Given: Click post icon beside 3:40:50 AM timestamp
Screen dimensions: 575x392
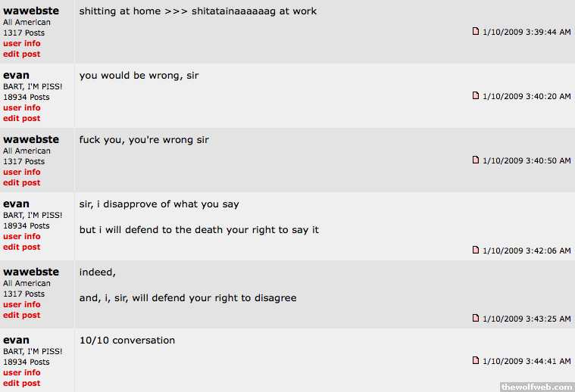Looking at the screenshot, I should click(476, 160).
